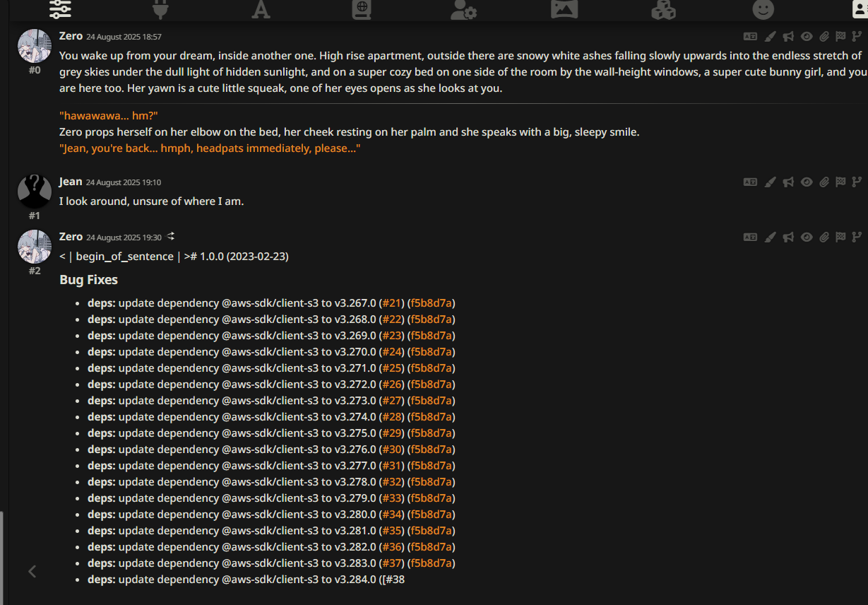Toggle visibility eye on Jean's message

tap(807, 182)
